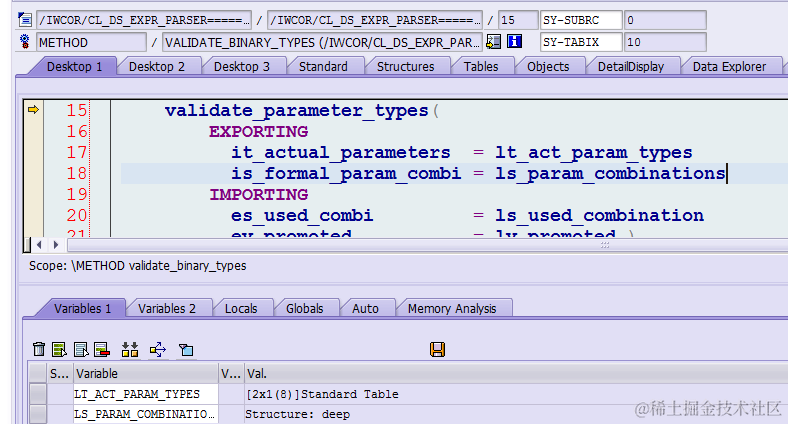Select the LT_ACT_PARAM_TYPES variable cell
This screenshot has height=424, width=788.
[x=146, y=394]
